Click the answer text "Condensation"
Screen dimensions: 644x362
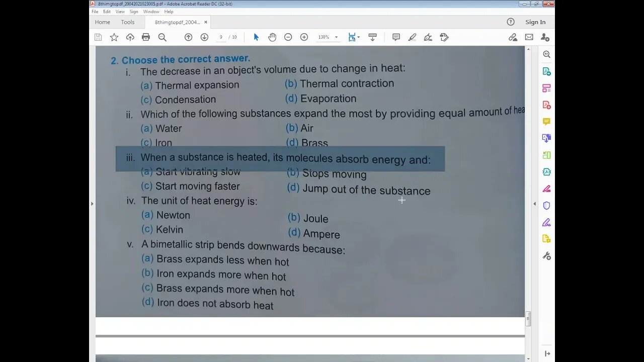pyautogui.click(x=185, y=100)
